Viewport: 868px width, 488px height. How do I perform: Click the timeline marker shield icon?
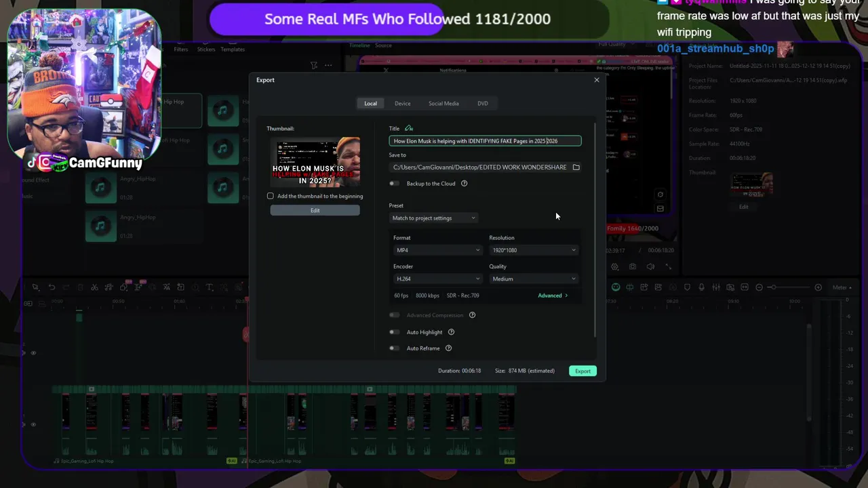(687, 287)
